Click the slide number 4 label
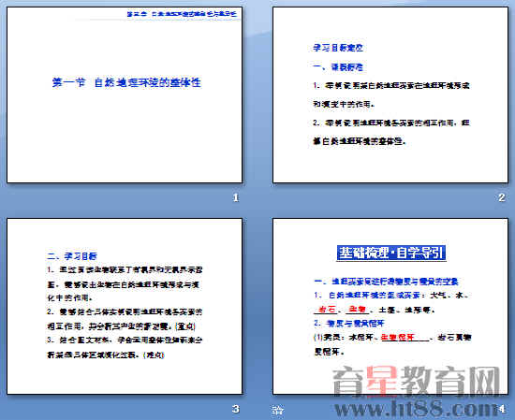515x420 pixels. pyautogui.click(x=501, y=409)
